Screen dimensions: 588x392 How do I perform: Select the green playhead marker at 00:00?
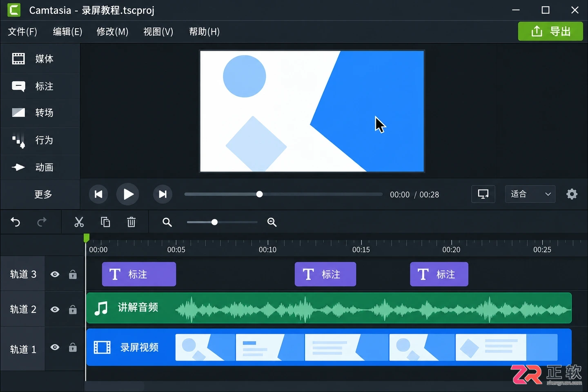coord(86,238)
